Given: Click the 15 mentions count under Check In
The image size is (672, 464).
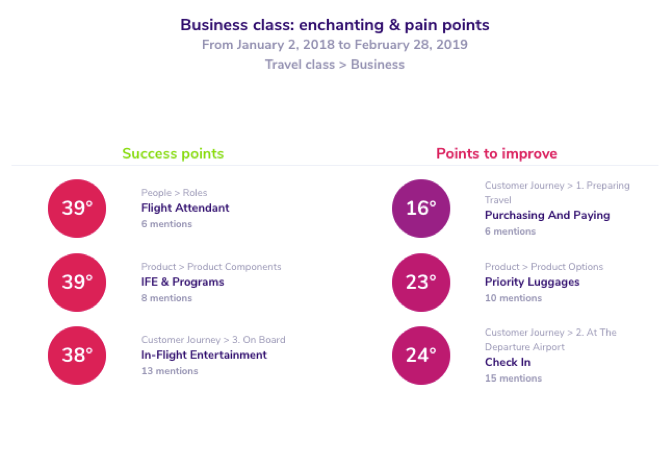Looking at the screenshot, I should coord(513,378).
